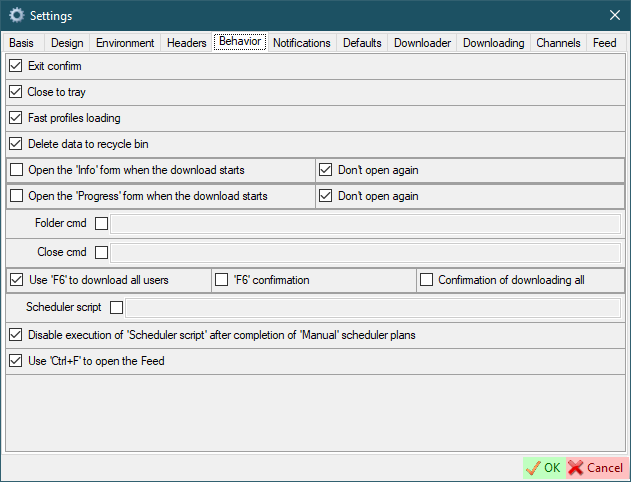The height and width of the screenshot is (482, 631).
Task: Close the Settings window
Action: pyautogui.click(x=614, y=16)
